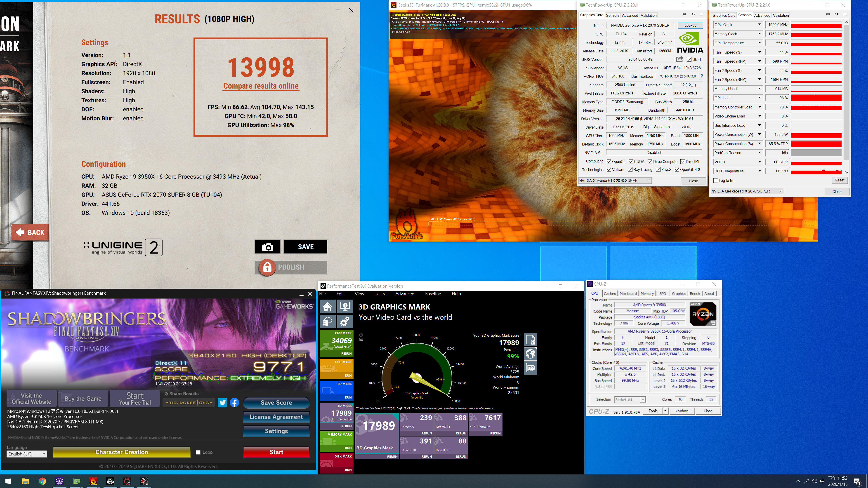Click the GPU-Z Sensors vertical scrollbar down arrow
This screenshot has height=488, width=868.
(x=847, y=172)
